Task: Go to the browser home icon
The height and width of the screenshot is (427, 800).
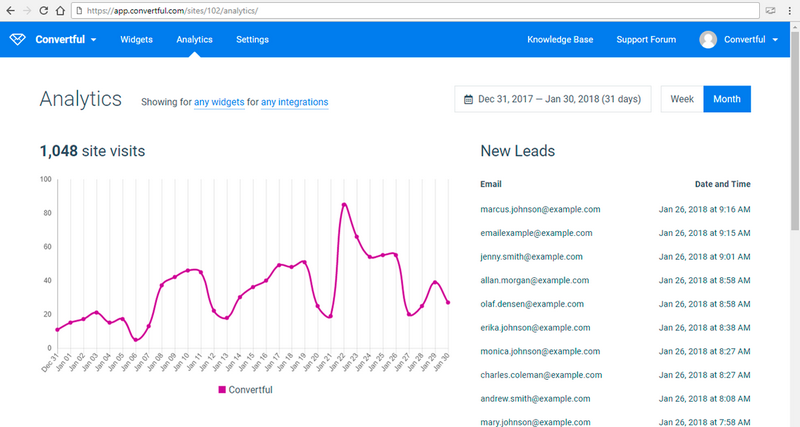Action: 60,11
